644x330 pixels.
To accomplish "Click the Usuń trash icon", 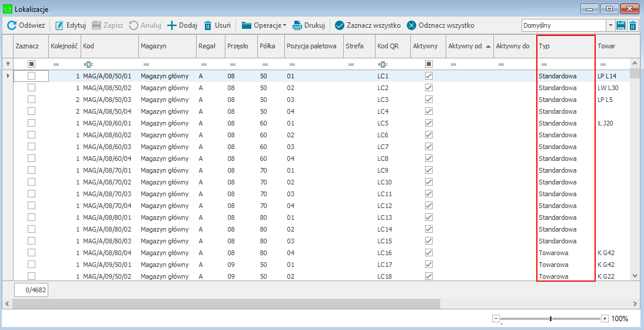I will tap(208, 25).
